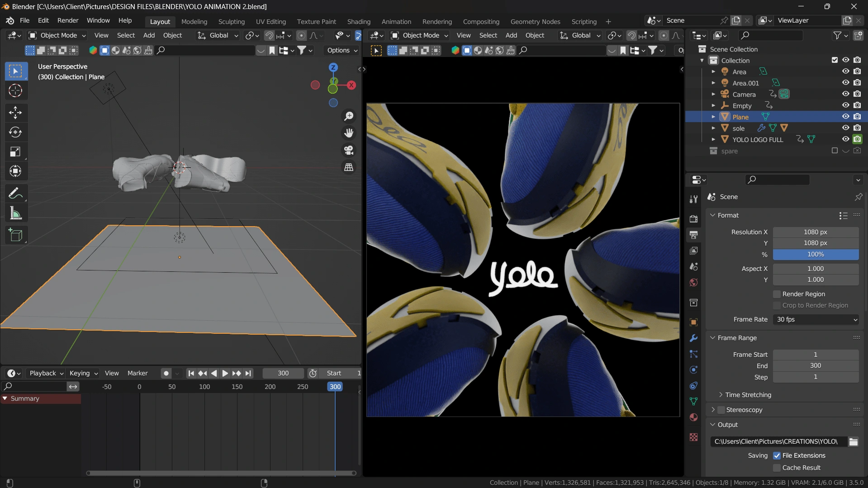
Task: Open the Render menu
Action: pyautogui.click(x=68, y=21)
